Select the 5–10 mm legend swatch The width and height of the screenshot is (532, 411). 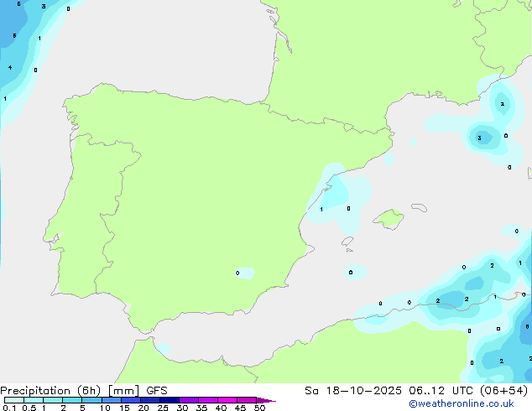[91, 400]
